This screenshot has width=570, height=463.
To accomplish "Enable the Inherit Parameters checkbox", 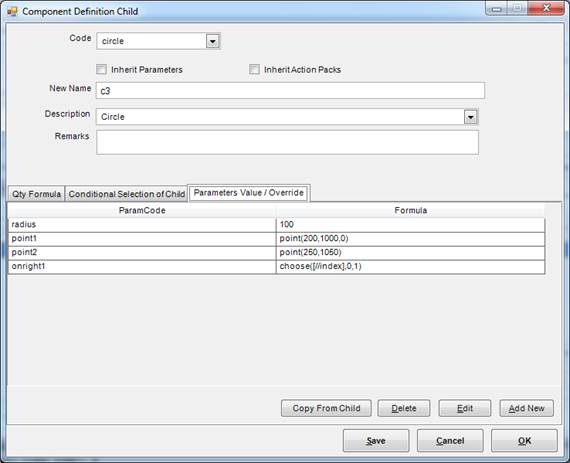I will 101,69.
